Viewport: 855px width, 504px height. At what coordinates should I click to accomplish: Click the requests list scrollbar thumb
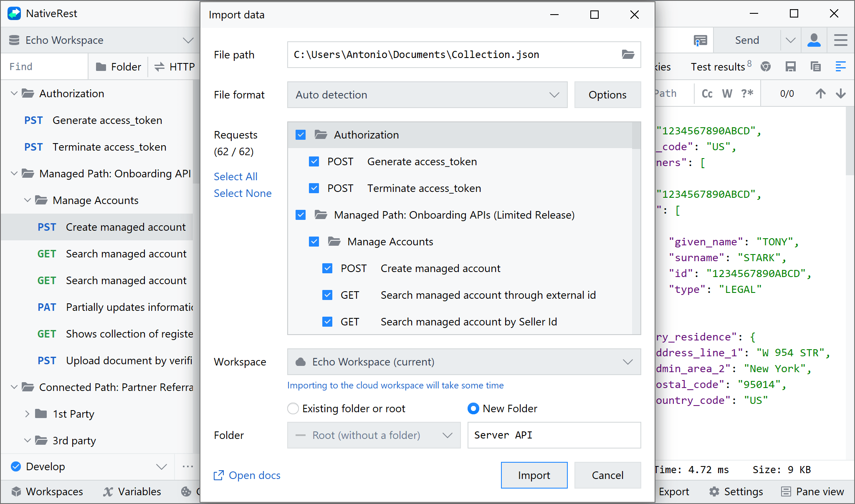[636, 136]
